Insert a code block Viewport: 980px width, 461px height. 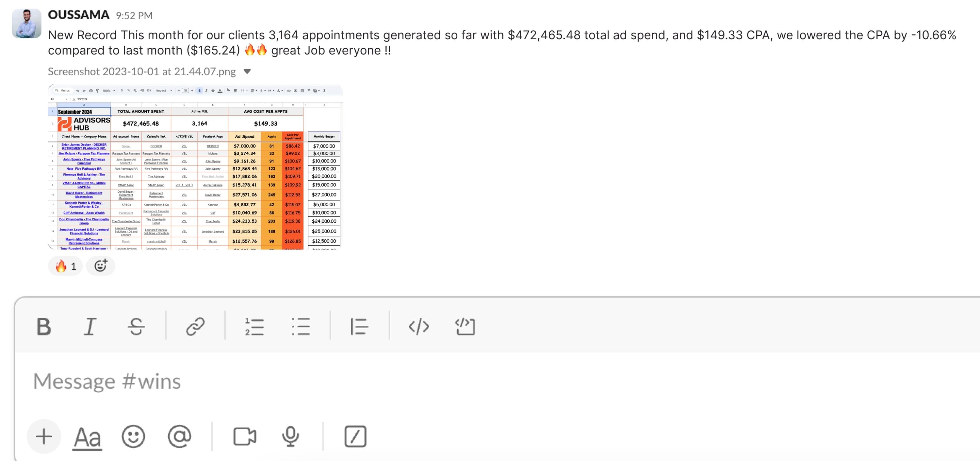(x=465, y=327)
